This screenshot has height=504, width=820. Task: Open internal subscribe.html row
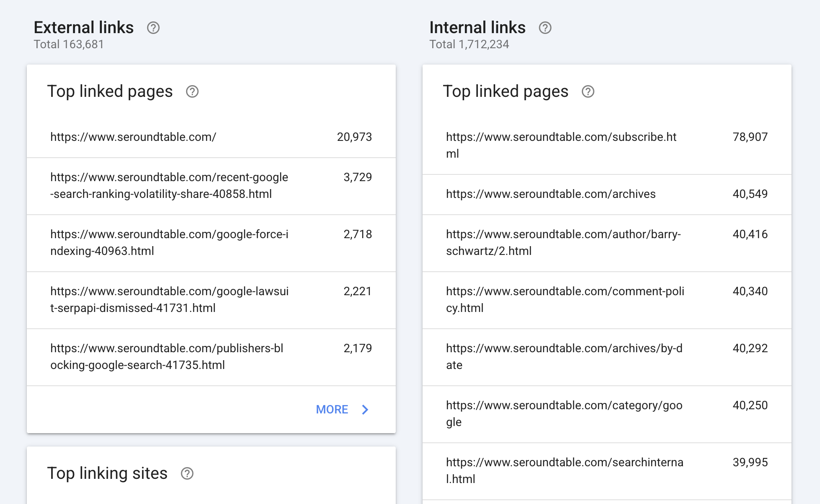pyautogui.click(x=607, y=145)
